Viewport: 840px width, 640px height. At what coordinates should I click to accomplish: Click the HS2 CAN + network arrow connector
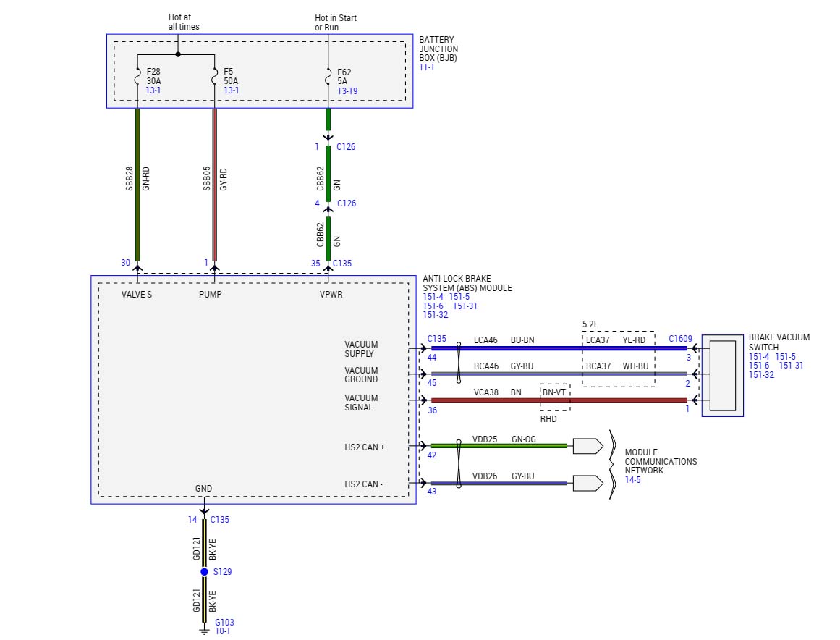coord(587,446)
